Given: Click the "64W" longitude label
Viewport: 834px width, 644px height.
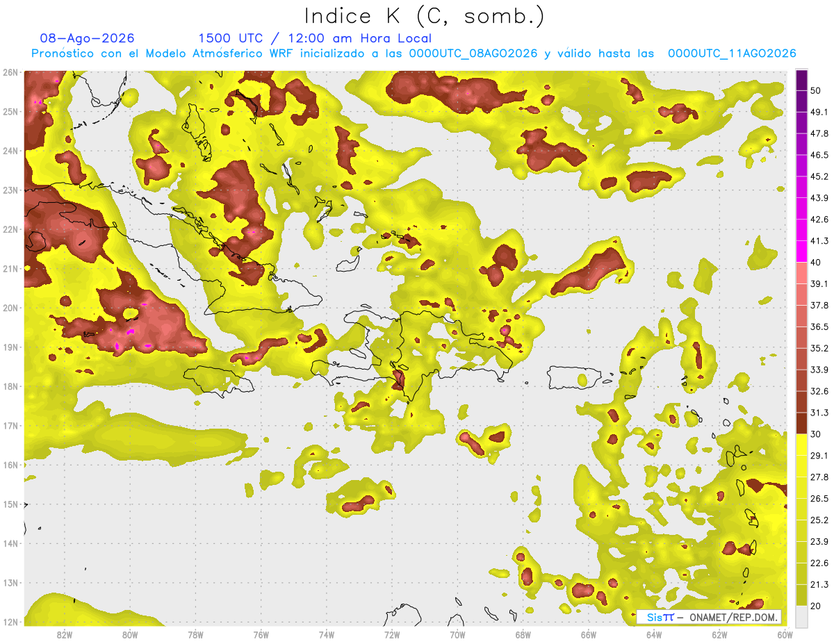Looking at the screenshot, I should [x=654, y=634].
